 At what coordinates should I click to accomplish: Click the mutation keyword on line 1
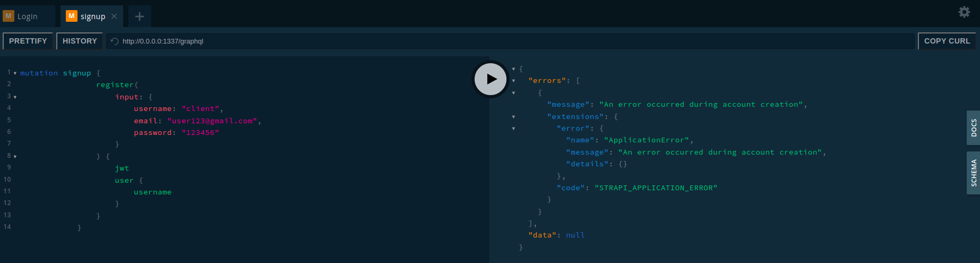click(x=39, y=73)
